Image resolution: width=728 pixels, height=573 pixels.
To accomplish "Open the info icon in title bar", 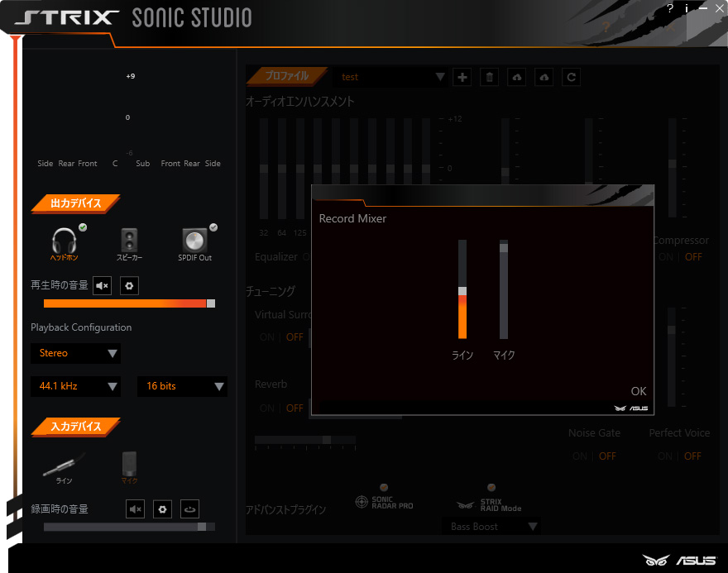I will coord(686,8).
